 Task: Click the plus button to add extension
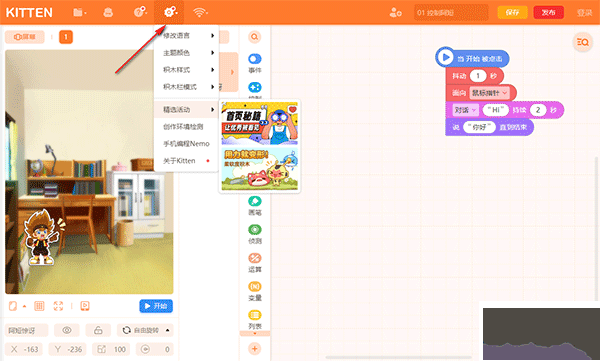pyautogui.click(x=254, y=349)
